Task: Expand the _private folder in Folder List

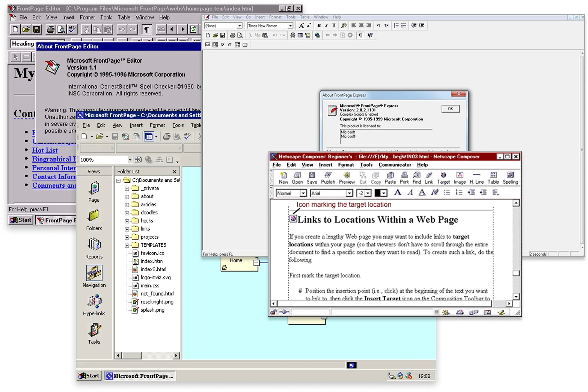Action: pyautogui.click(x=127, y=188)
